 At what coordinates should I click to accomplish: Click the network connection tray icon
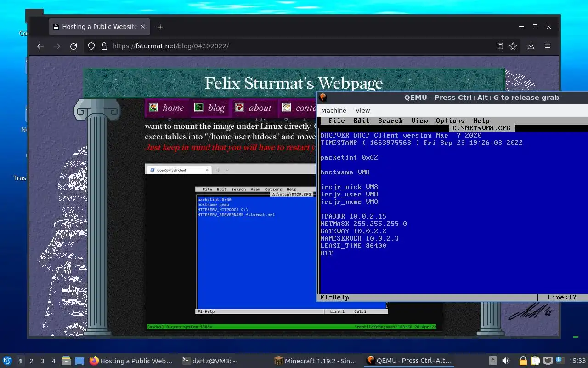(548, 361)
